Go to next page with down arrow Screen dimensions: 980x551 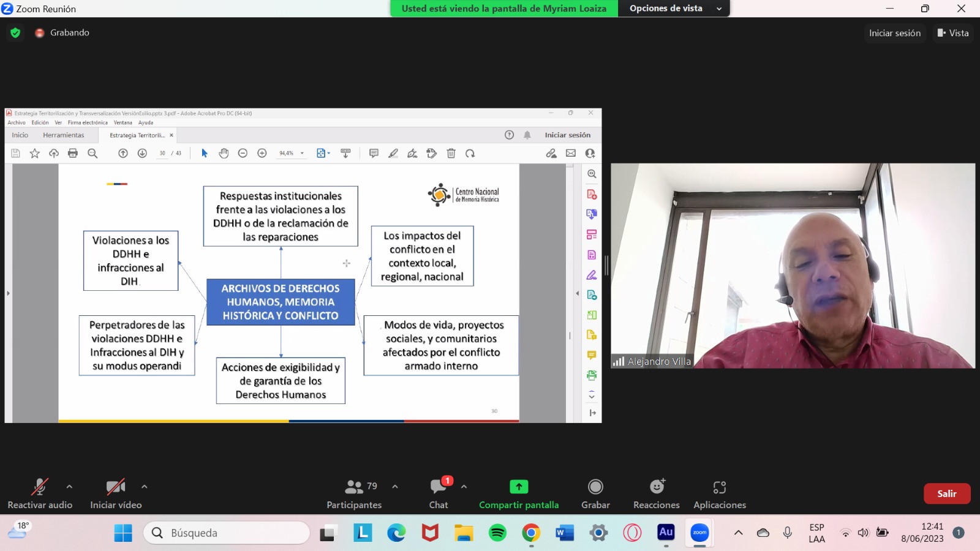142,154
